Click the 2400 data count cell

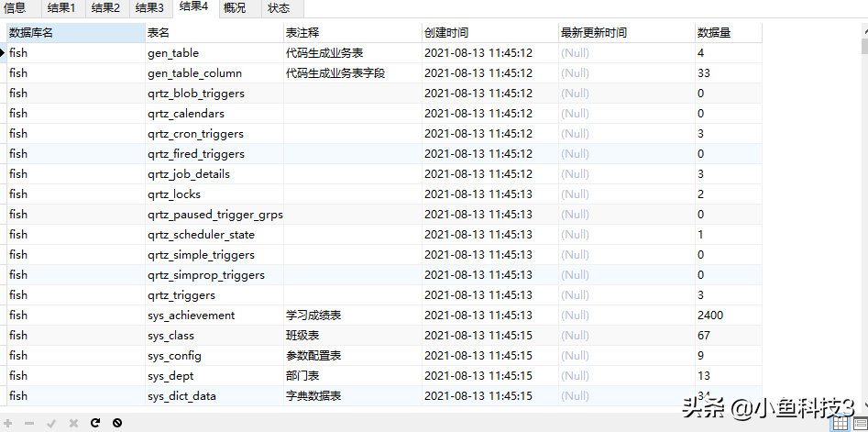[x=729, y=316]
